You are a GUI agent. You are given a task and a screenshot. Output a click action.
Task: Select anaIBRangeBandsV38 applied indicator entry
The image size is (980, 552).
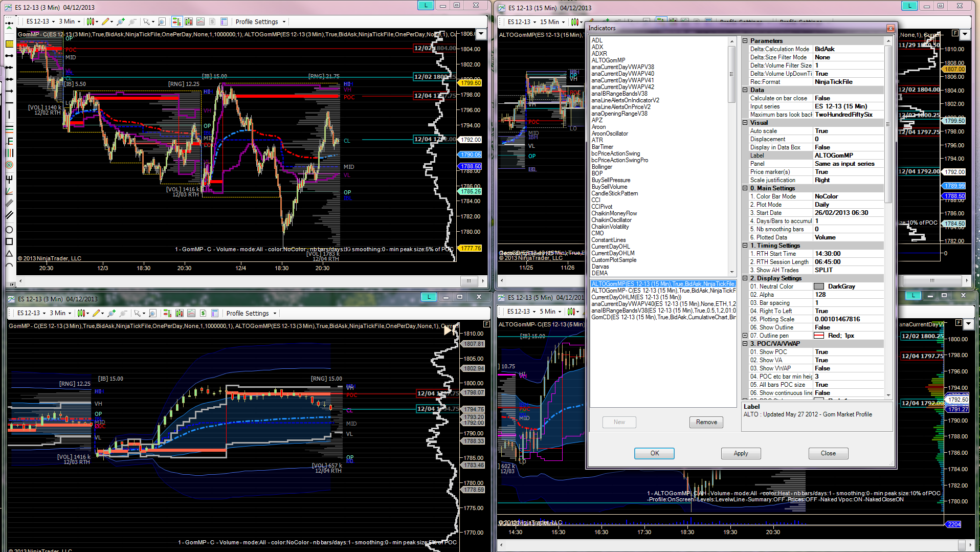coord(663,311)
